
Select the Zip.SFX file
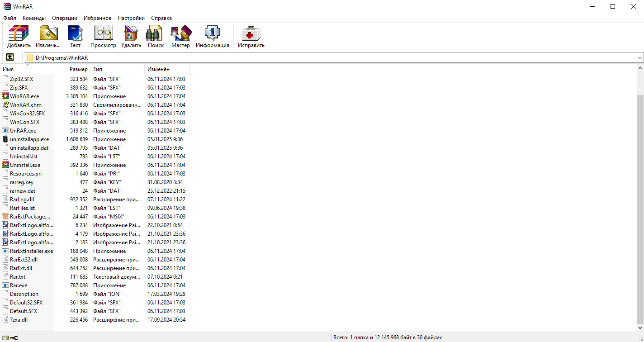tap(19, 88)
